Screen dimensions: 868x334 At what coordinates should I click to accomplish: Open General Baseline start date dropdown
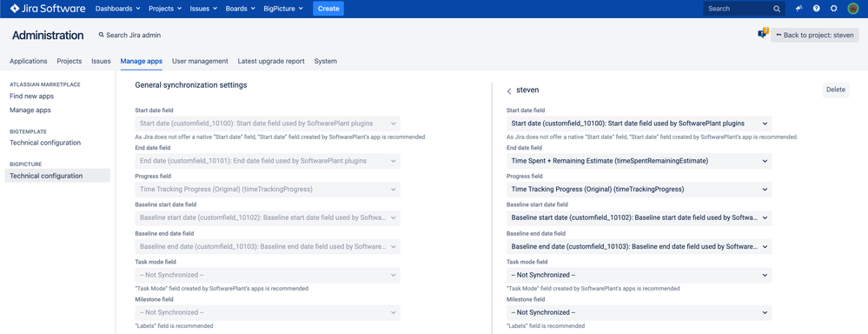(x=268, y=217)
